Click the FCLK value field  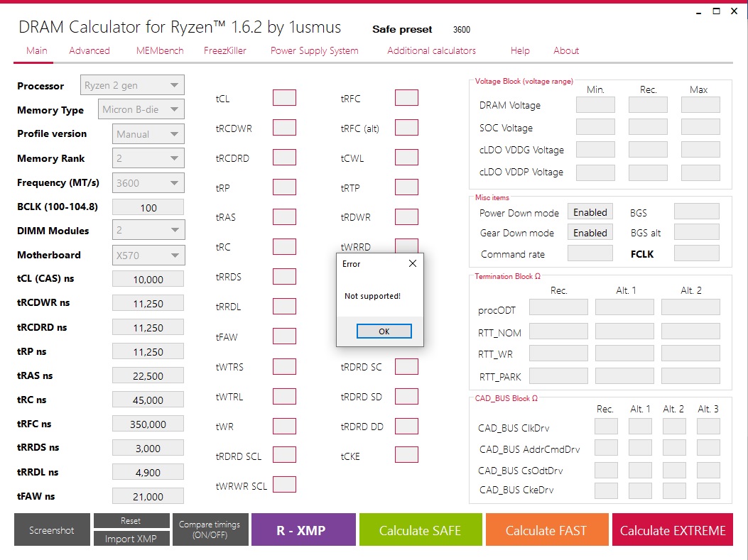696,253
